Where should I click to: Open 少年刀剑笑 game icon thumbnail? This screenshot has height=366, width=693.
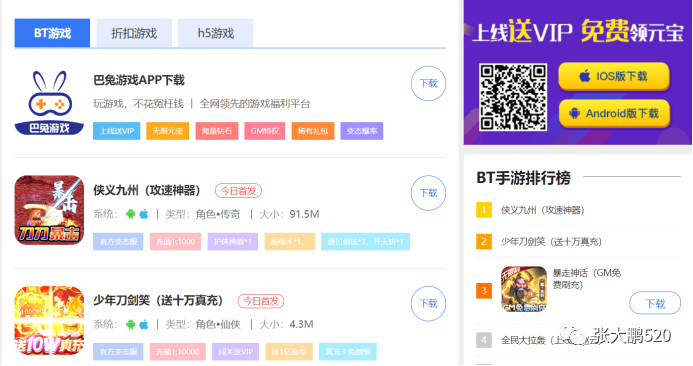coord(49,320)
